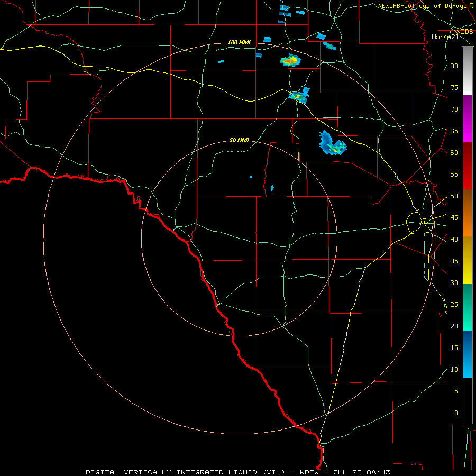
Task: Select the "NIDS" label above the scale
Action: click(465, 32)
